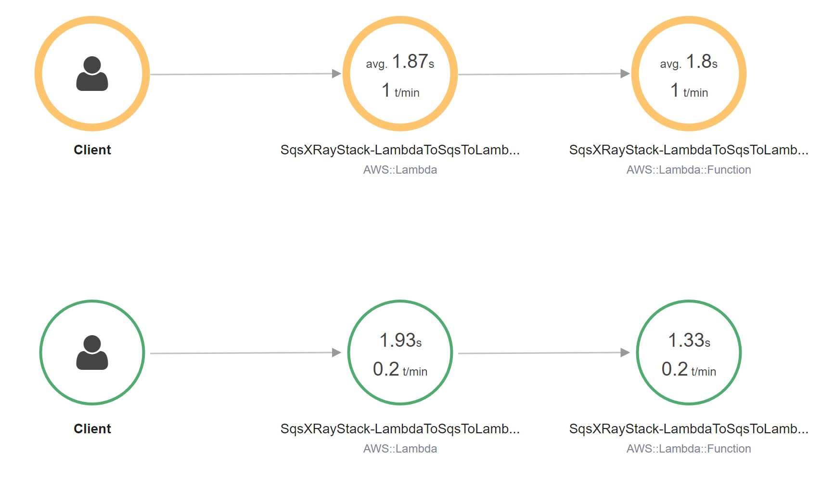Click the SqsXRayStack label above upper AWS::Lambda::Function text

[x=689, y=150]
